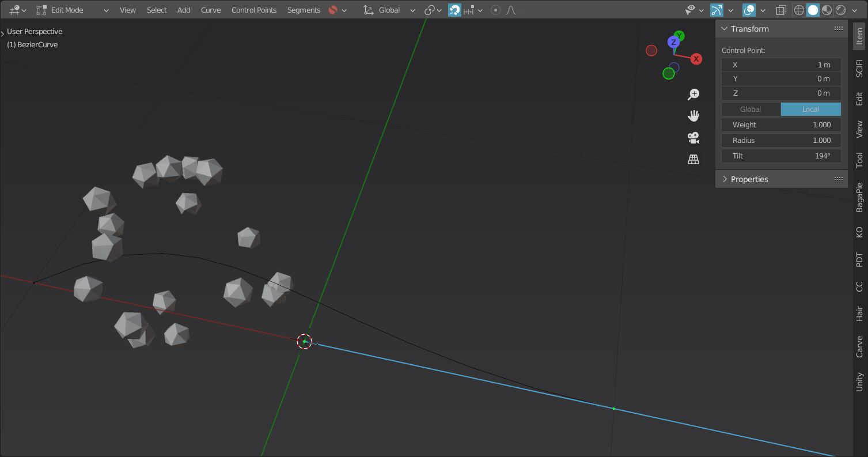This screenshot has width=868, height=457.
Task: Open the Global transform orientation dropdown
Action: [389, 10]
